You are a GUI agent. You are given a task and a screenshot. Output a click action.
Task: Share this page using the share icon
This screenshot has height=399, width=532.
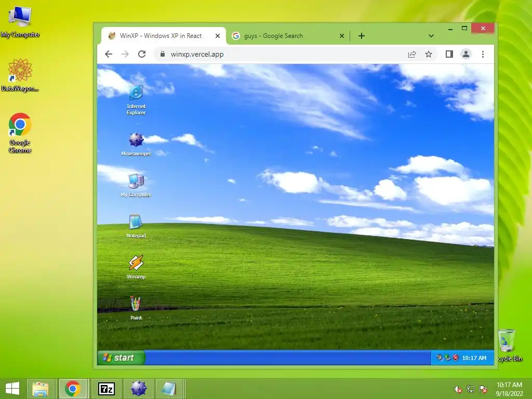pyautogui.click(x=412, y=54)
